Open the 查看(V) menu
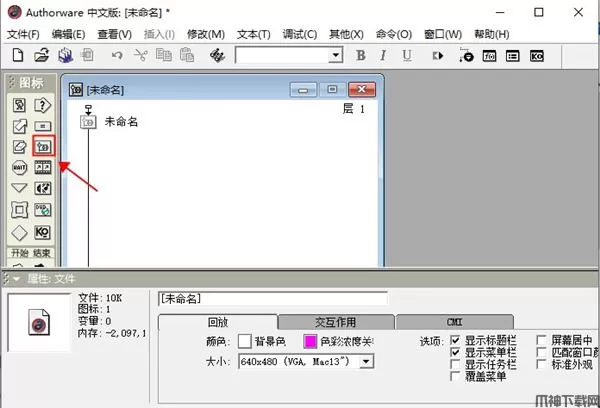Viewport: 600px width, 408px height. click(x=114, y=34)
